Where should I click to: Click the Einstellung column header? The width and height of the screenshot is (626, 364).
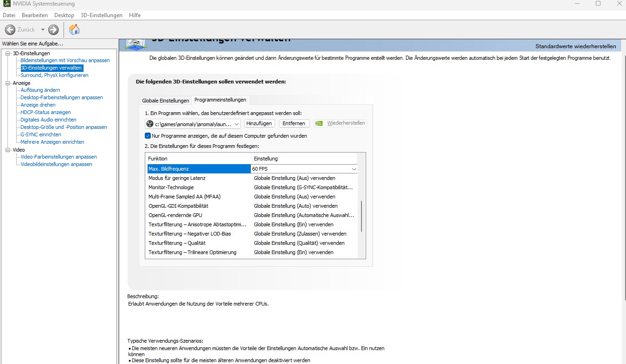tap(304, 159)
